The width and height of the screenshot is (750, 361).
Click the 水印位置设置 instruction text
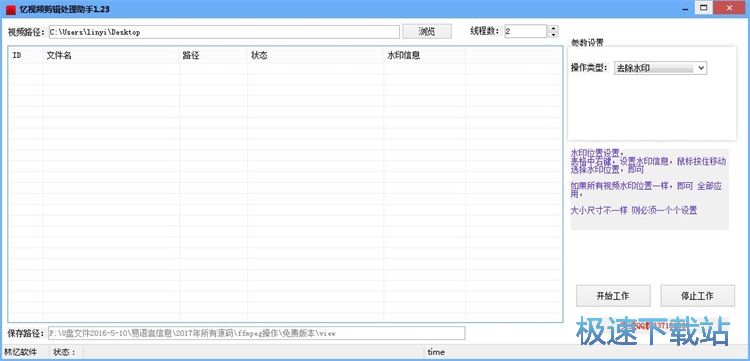[x=597, y=154]
